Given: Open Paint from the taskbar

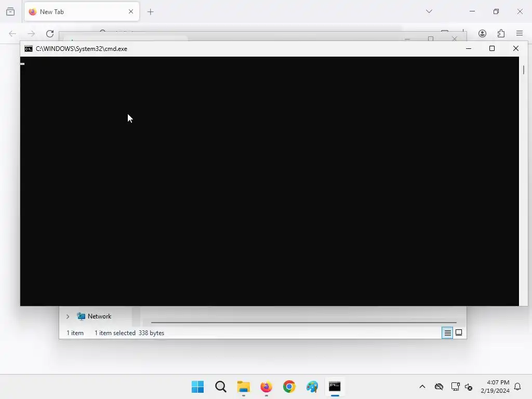Looking at the screenshot, I should click(312, 387).
